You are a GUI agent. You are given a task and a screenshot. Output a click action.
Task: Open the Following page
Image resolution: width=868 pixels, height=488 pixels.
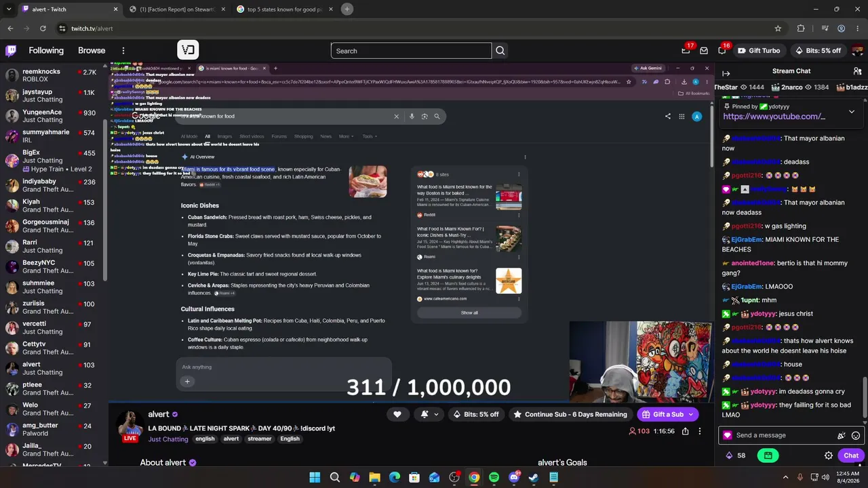tap(46, 50)
